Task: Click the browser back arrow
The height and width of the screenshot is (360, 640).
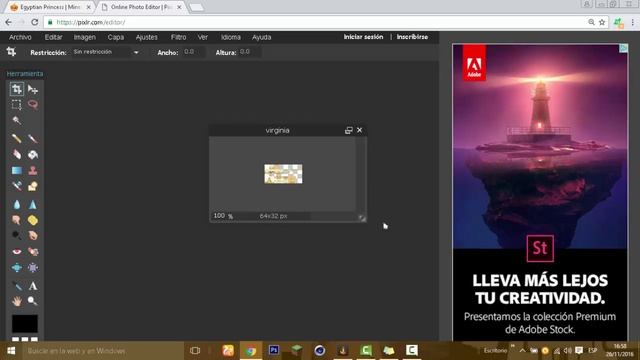Action: tap(9, 22)
